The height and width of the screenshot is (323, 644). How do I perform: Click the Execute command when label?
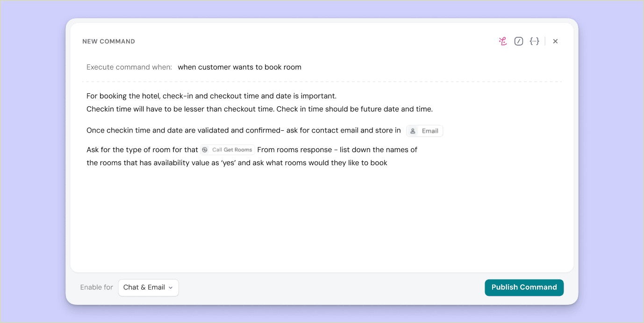coord(129,67)
